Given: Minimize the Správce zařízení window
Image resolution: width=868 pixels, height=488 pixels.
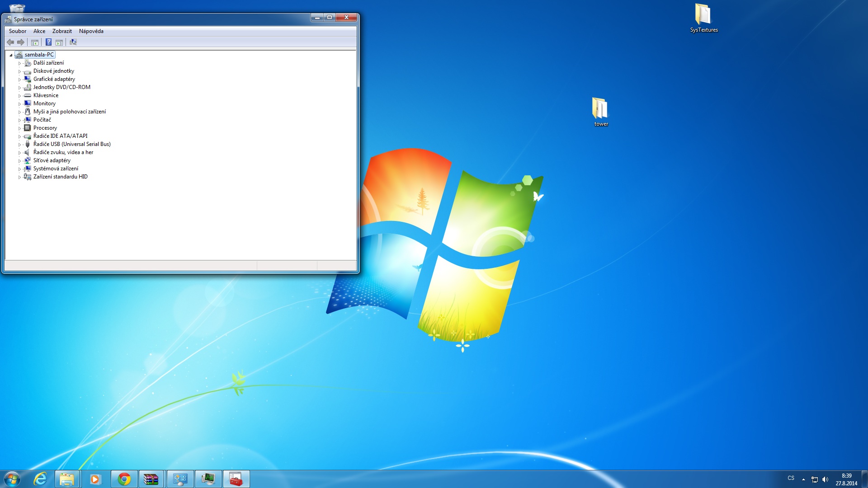Looking at the screenshot, I should [317, 18].
